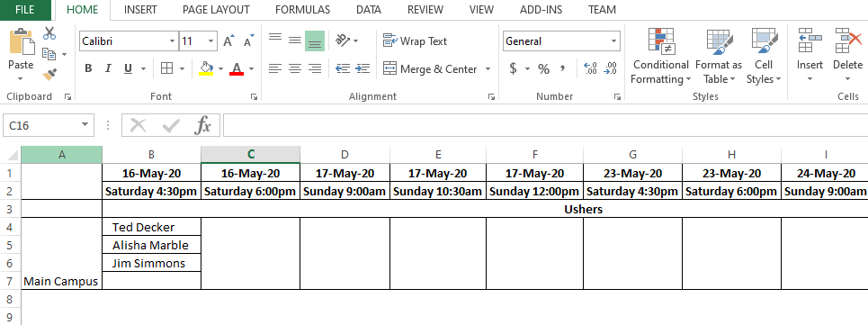Switch to the REVIEW tab
This screenshot has width=868, height=325.
pos(425,9)
